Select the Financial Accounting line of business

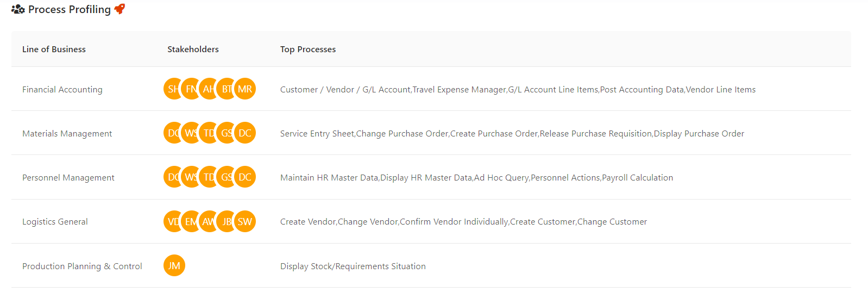62,89
